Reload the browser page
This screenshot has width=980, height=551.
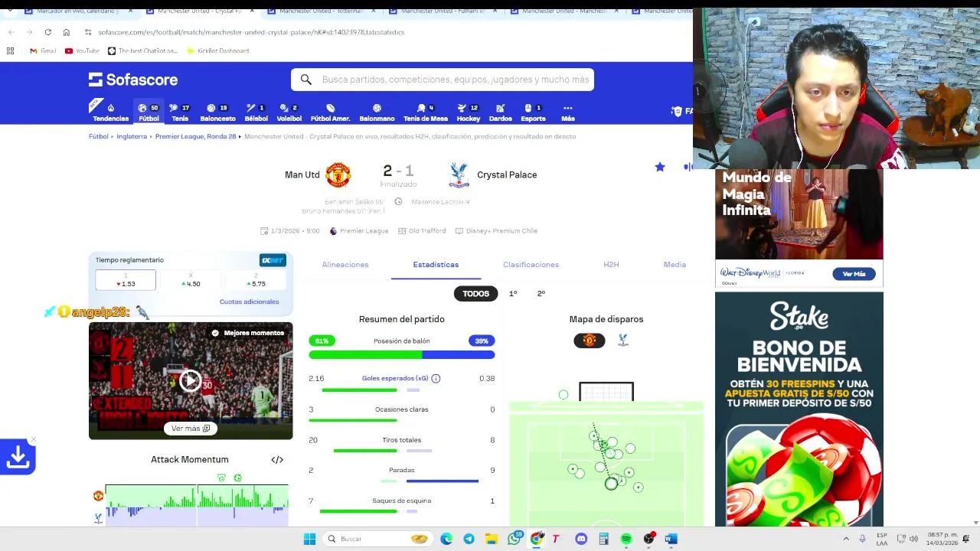[47, 32]
